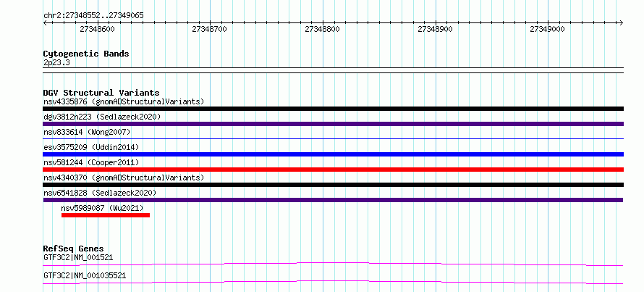Click the GTF3C2 NM_001035521 magenta transcript line
Screen dimensions: 644x292
[x=333, y=282]
